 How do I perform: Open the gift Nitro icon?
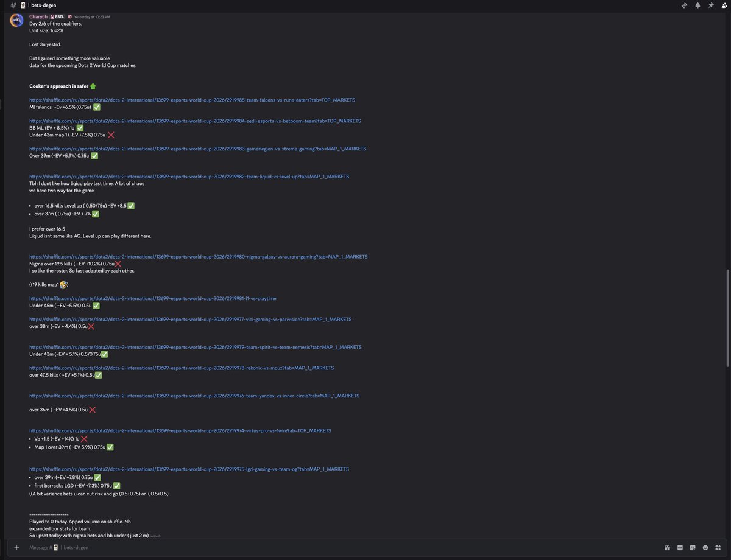tap(668, 547)
